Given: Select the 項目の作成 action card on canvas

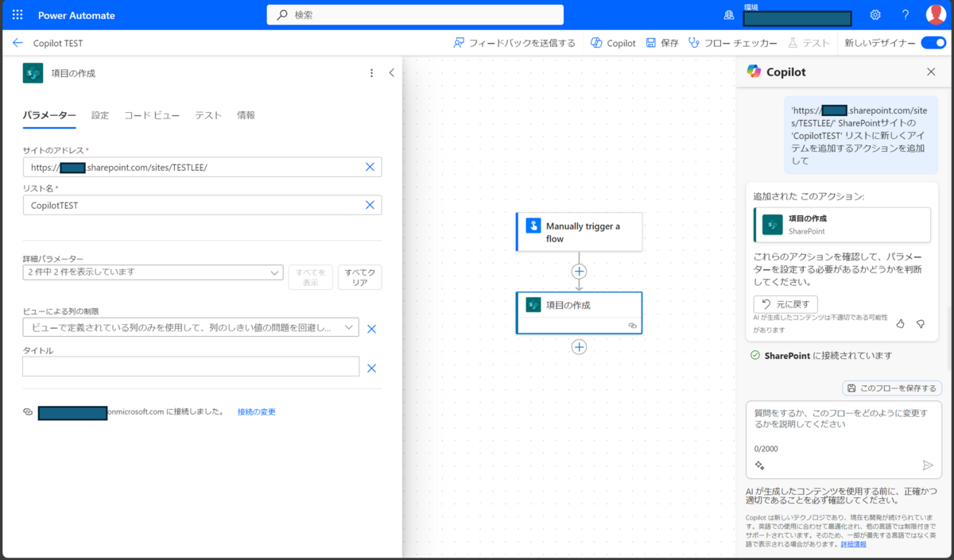Looking at the screenshot, I should [579, 312].
